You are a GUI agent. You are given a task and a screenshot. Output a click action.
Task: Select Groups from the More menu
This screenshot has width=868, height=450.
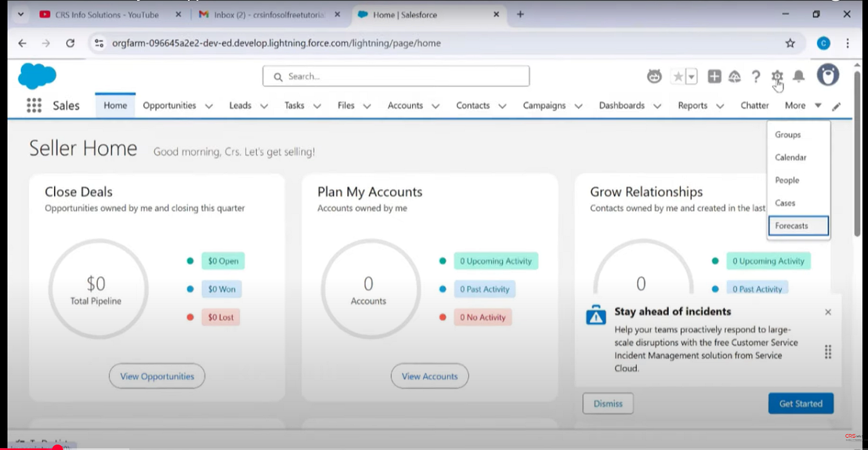(x=799, y=135)
